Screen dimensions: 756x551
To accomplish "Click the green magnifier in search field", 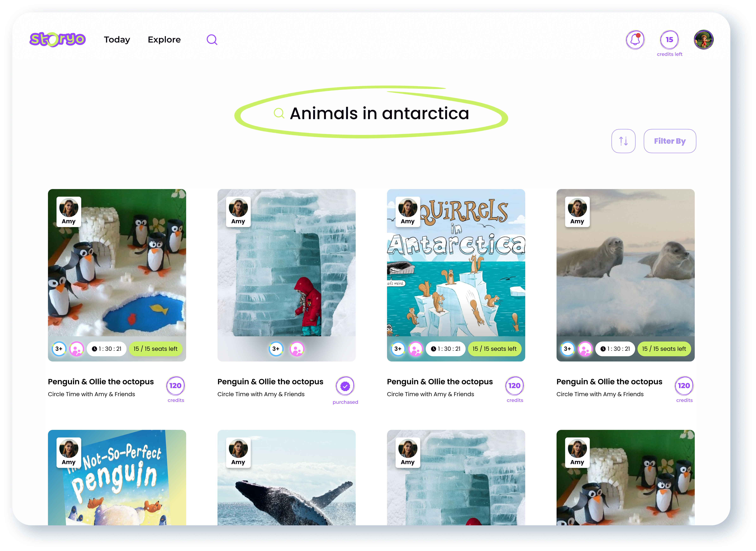I will pos(279,113).
